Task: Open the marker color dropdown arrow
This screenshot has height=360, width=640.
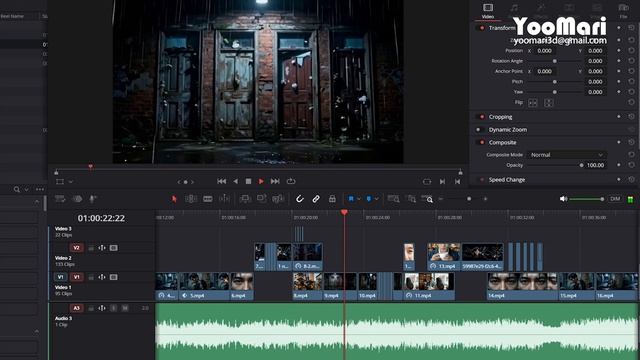Action: 376,199
